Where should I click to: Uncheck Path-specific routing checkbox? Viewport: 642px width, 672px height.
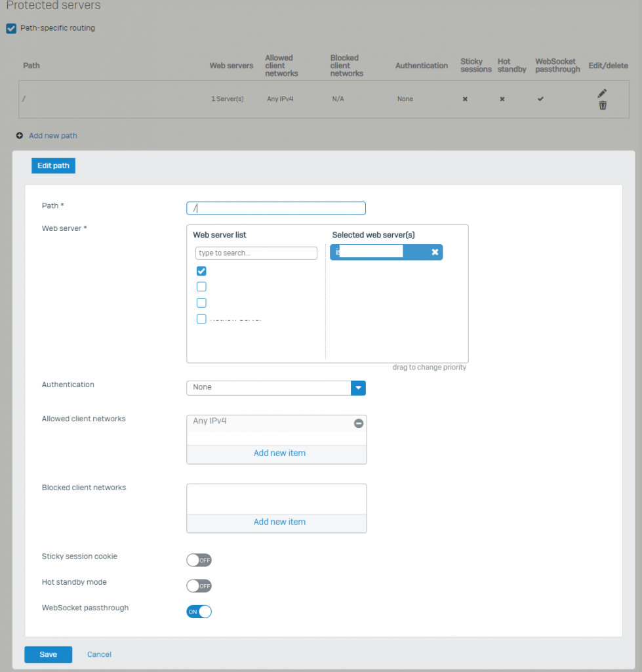pyautogui.click(x=11, y=28)
